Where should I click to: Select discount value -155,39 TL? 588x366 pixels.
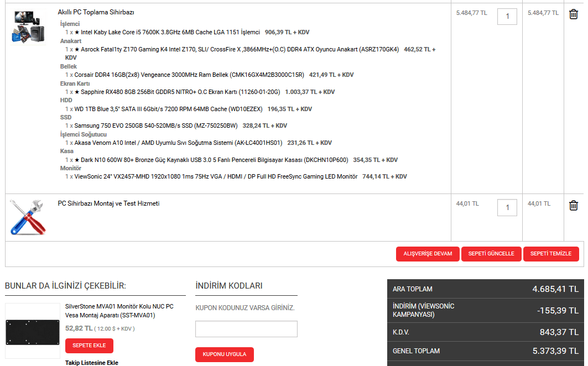pyautogui.click(x=558, y=311)
